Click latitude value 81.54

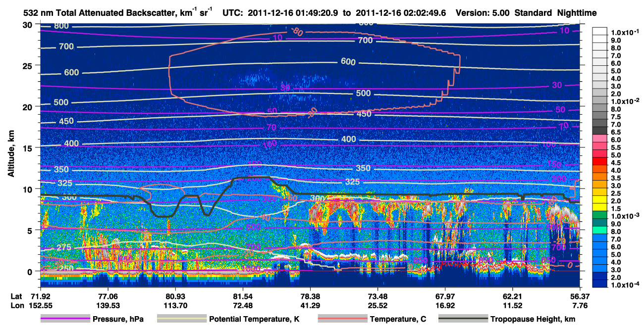pos(243,296)
